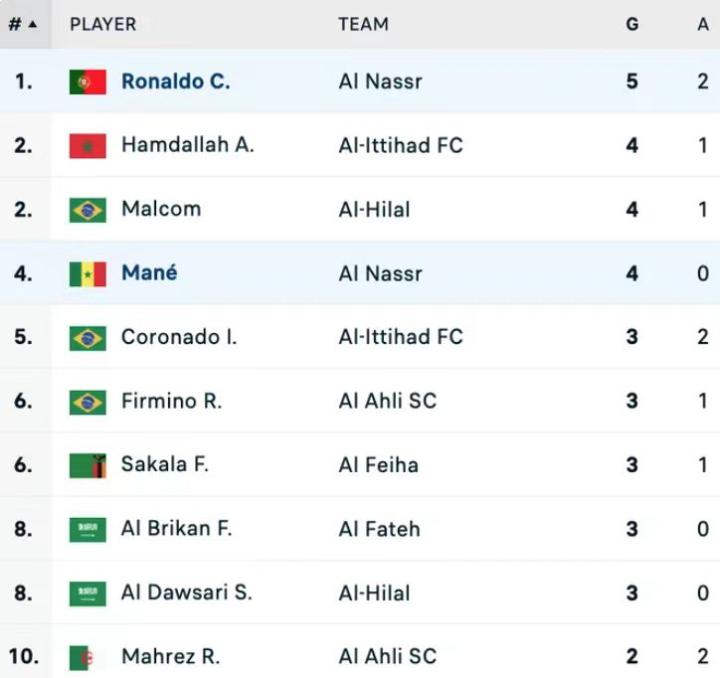This screenshot has height=678, width=720.
Task: Sort table by G goals column
Action: pyautogui.click(x=632, y=24)
